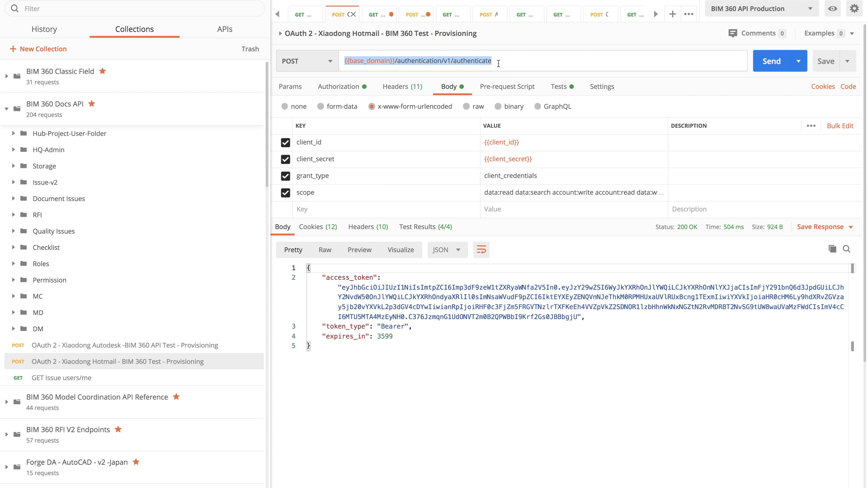Copy response body to clipboard icon

click(832, 249)
